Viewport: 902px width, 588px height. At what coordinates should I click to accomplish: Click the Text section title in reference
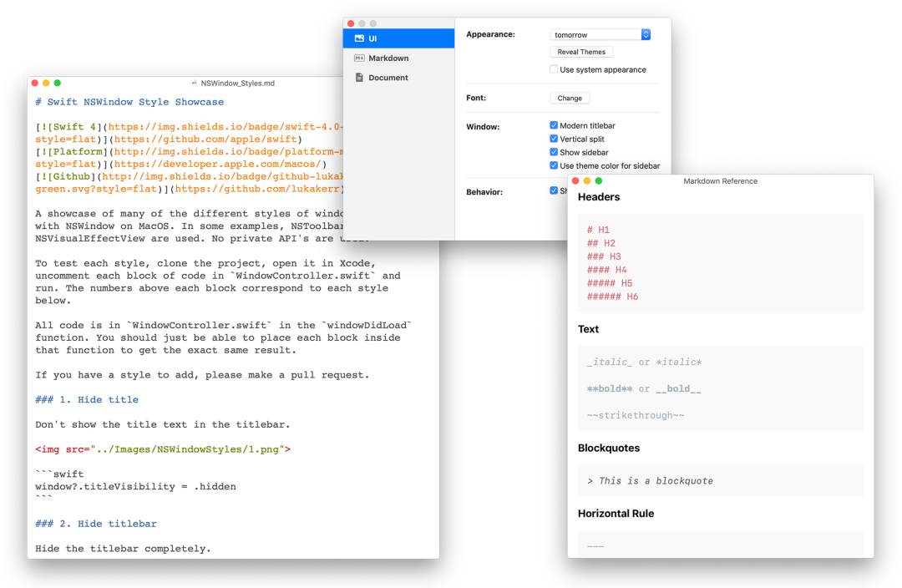[589, 329]
